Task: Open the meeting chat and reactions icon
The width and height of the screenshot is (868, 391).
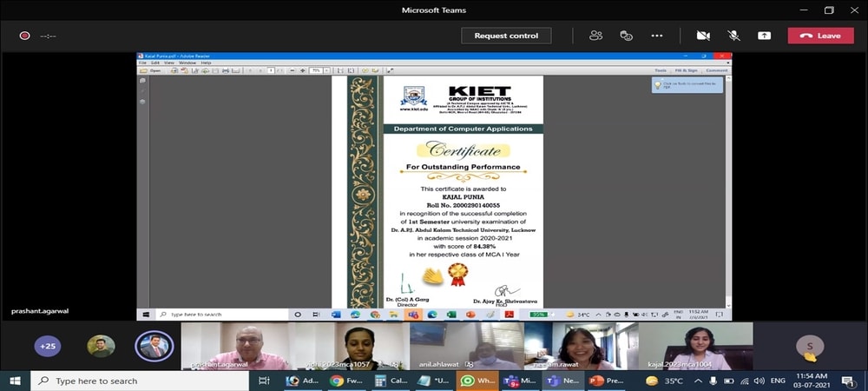Action: (626, 36)
